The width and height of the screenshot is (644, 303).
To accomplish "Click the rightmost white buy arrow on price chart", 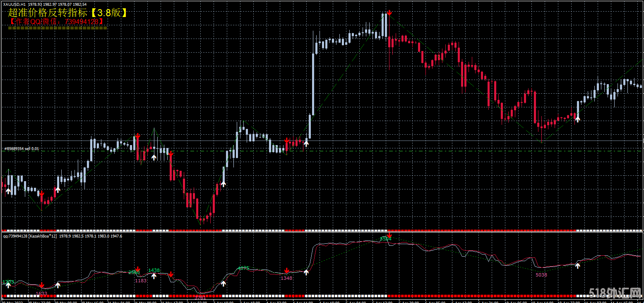I will click(x=577, y=119).
